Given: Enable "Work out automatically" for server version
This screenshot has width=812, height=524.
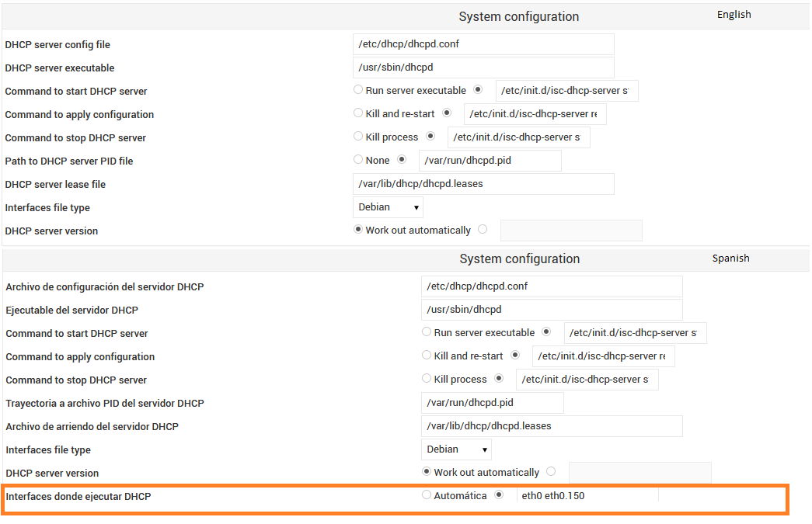Looking at the screenshot, I should pos(358,229).
